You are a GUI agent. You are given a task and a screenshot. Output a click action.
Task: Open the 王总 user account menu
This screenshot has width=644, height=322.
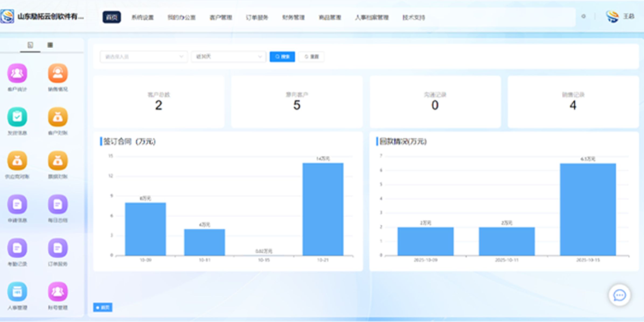coord(629,16)
